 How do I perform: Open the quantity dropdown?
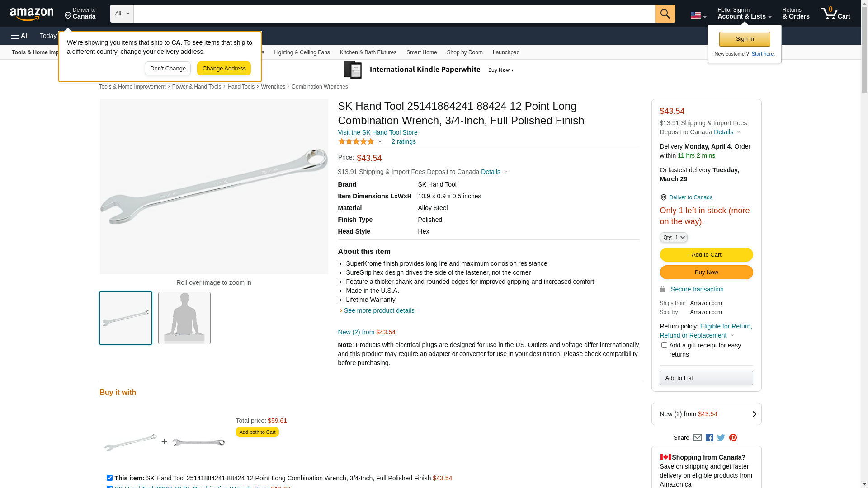(673, 237)
